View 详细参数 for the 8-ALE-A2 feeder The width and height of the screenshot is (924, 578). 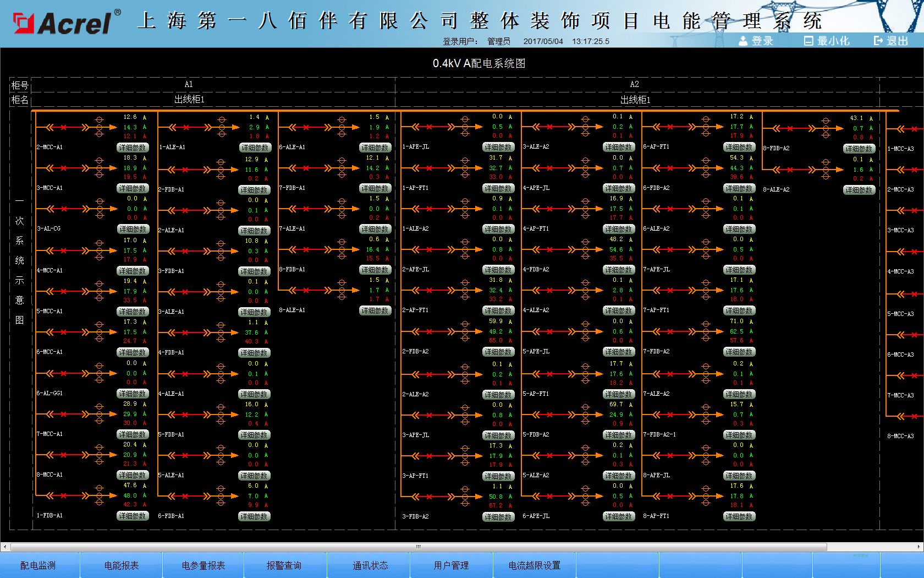point(859,190)
